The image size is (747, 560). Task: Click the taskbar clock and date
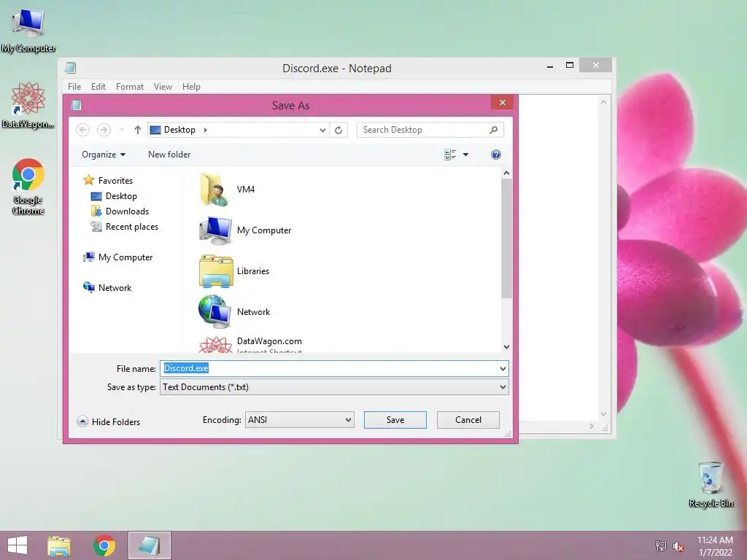pos(715,546)
